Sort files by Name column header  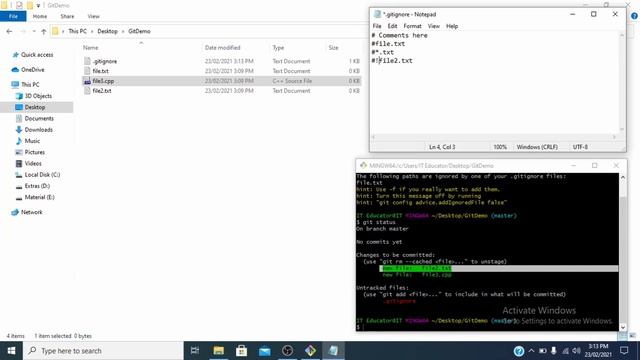(91, 48)
